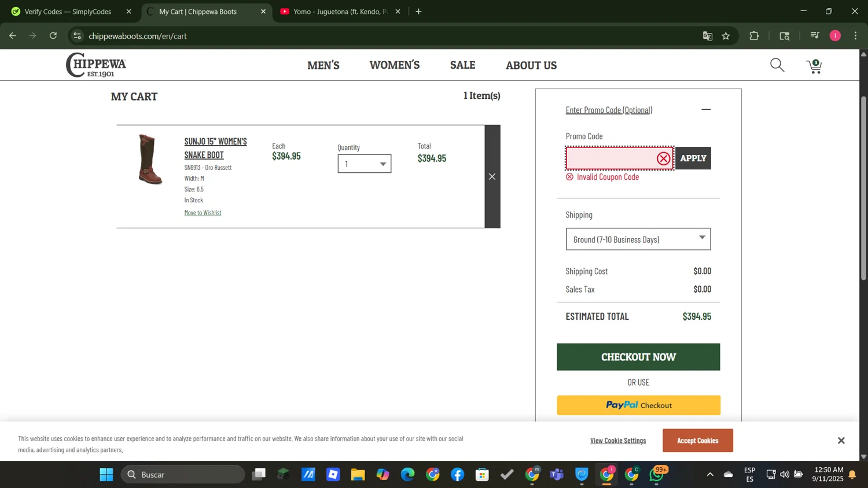Open File Explorer from the taskbar
The width and height of the screenshot is (868, 488).
(358, 475)
